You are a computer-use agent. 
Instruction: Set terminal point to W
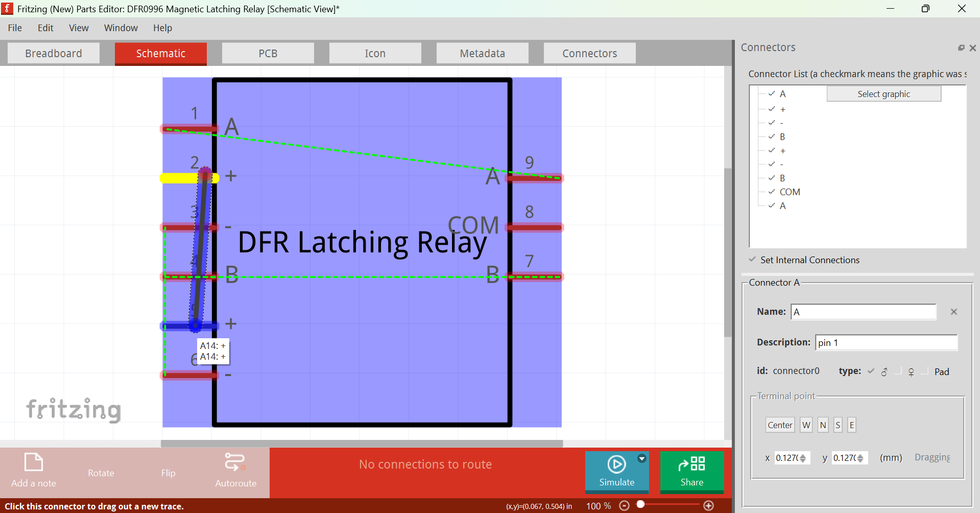tap(806, 425)
